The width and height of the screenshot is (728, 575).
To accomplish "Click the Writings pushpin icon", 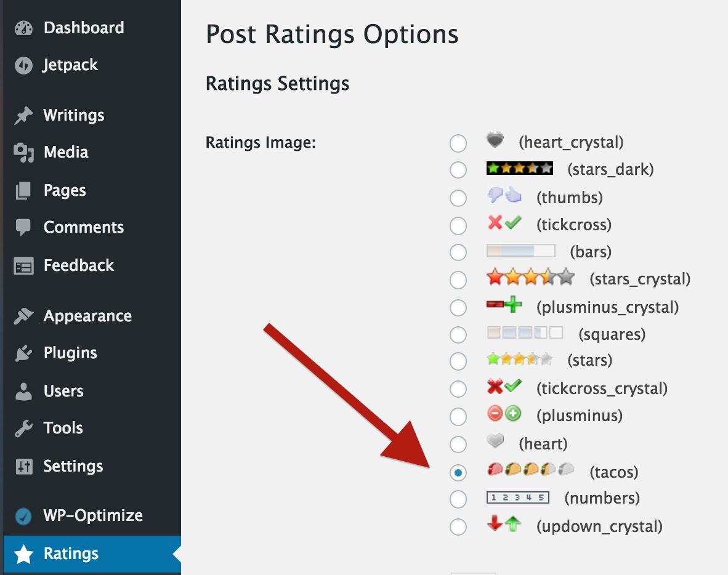I will [x=23, y=116].
